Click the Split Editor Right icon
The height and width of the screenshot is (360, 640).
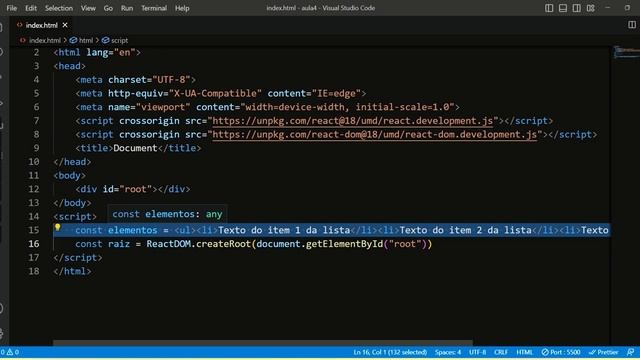click(632, 25)
